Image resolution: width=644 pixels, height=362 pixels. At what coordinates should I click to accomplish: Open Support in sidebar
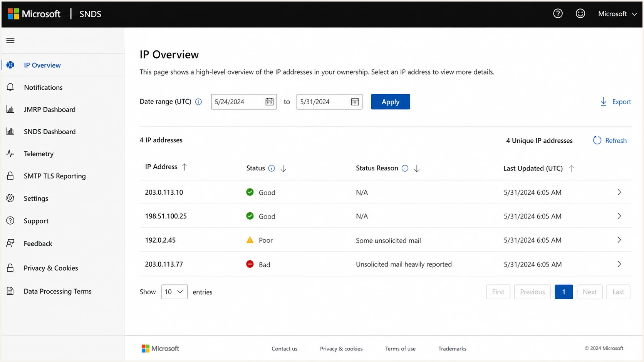[x=63, y=221]
